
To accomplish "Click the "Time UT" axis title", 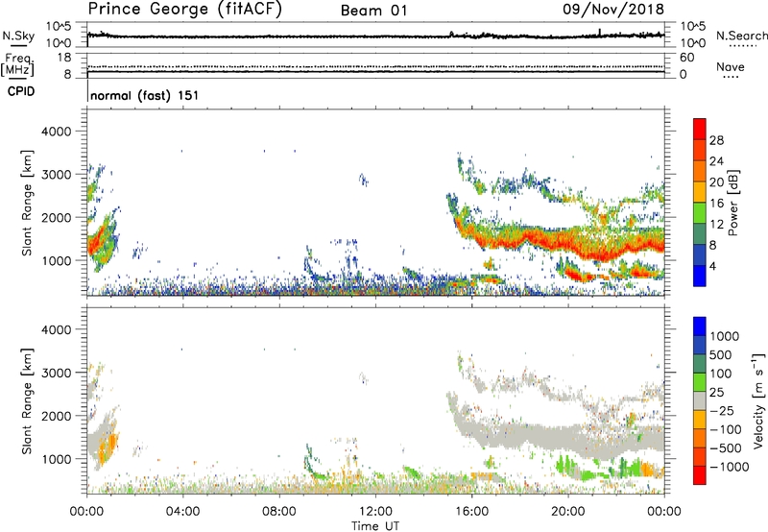I will tap(375, 526).
